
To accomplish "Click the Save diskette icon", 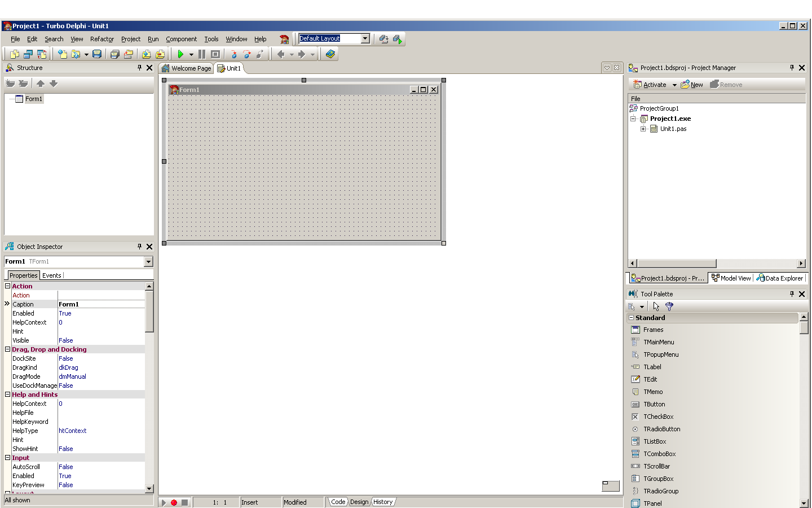I will pos(97,54).
